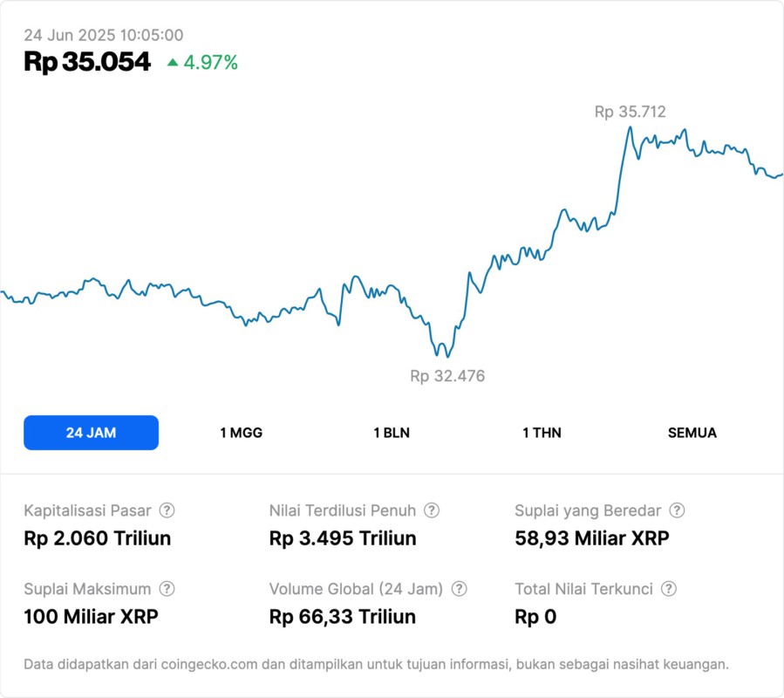Viewport: 784px width, 698px height.
Task: Click the Rp 2.060 Triliun market cap value
Action: click(98, 538)
